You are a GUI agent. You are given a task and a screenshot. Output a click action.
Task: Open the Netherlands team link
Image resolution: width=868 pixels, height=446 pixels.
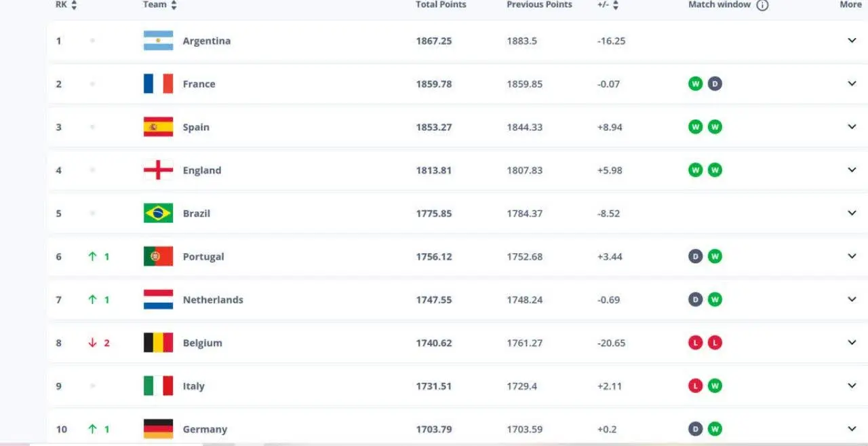coord(212,300)
